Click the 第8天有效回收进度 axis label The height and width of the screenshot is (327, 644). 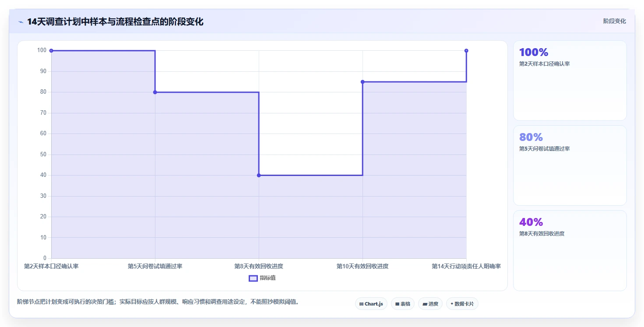(259, 266)
